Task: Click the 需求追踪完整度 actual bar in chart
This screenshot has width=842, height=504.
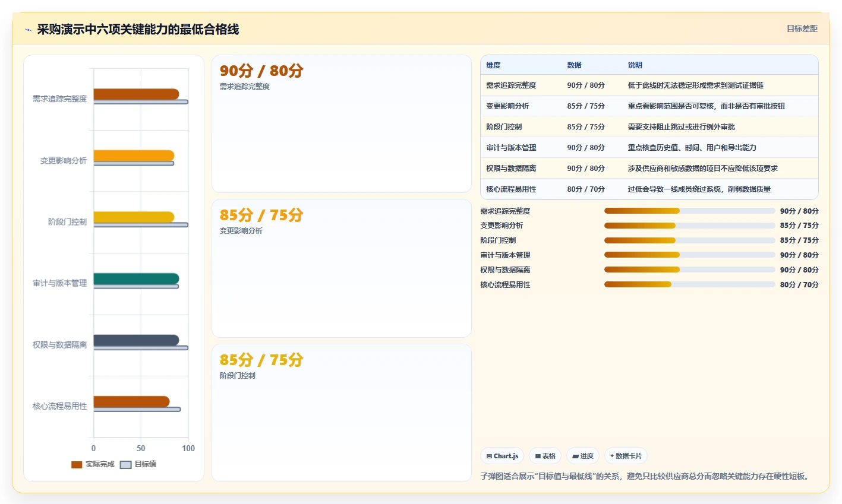Action: pyautogui.click(x=136, y=94)
